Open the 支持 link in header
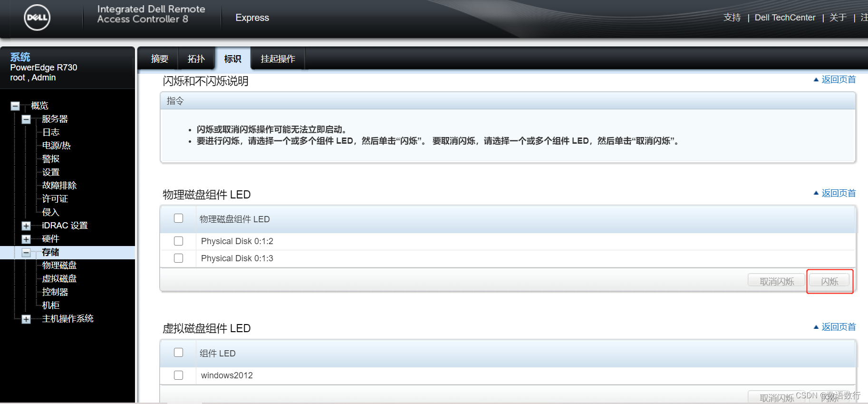 pos(732,18)
